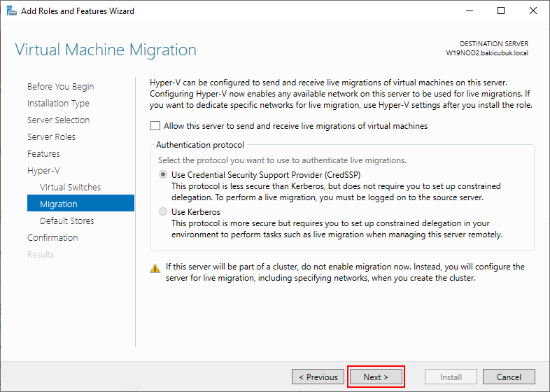Minimize the wizard window
Image resolution: width=550 pixels, height=392 pixels.
coord(470,11)
